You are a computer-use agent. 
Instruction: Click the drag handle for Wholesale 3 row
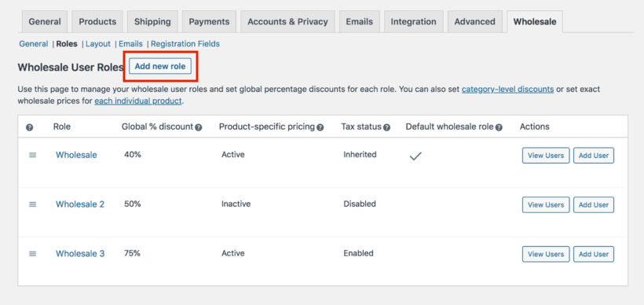(32, 254)
